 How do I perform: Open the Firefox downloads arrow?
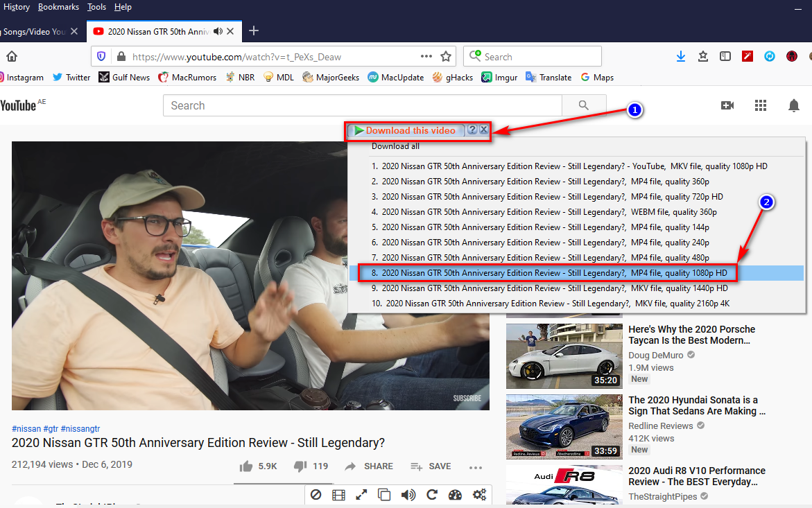click(x=681, y=56)
